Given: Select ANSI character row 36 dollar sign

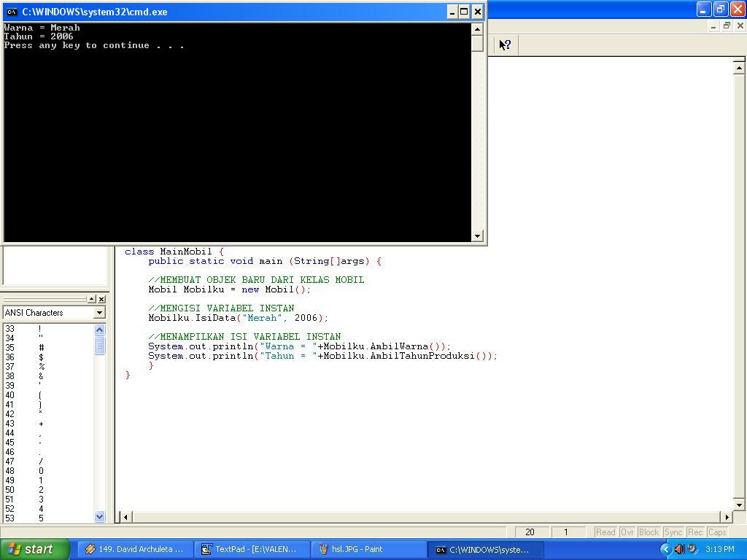Looking at the screenshot, I should point(47,357).
